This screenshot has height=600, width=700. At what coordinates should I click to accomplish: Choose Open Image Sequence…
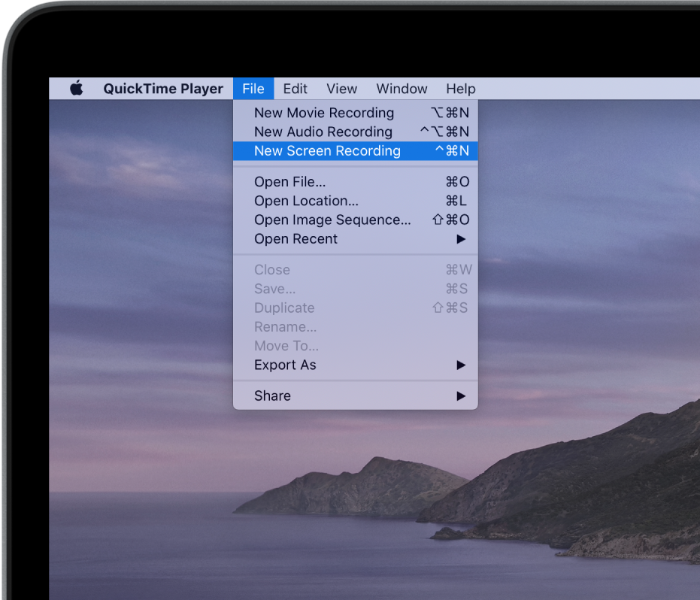332,220
